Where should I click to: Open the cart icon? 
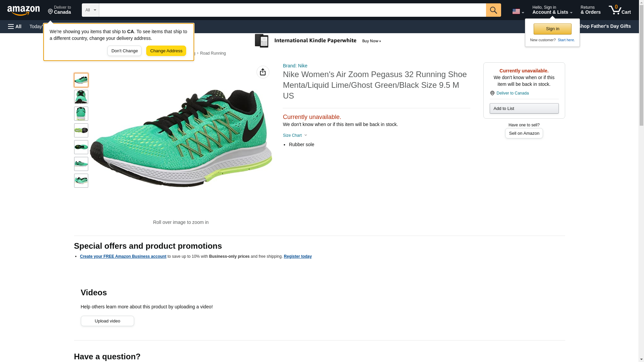620,10
